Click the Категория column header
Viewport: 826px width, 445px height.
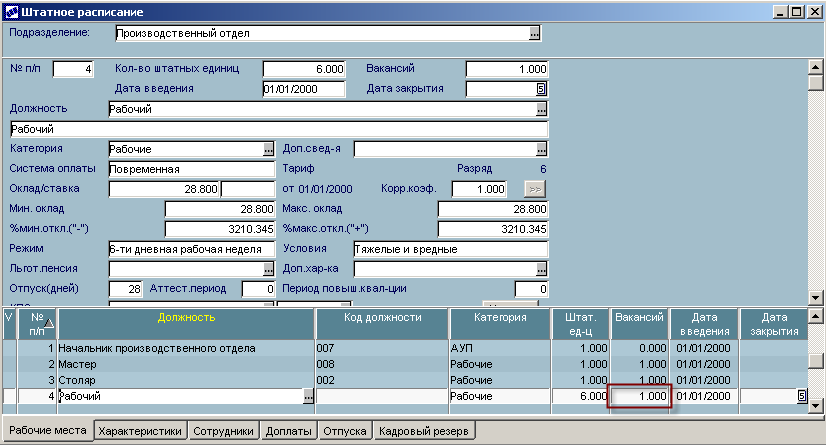[500, 324]
